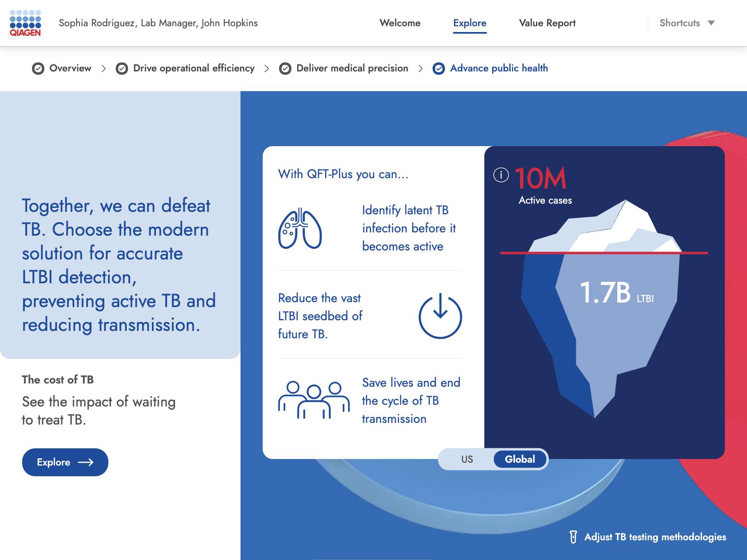Click 'Identify latent TB infection' text
This screenshot has height=560, width=747.
click(x=409, y=228)
